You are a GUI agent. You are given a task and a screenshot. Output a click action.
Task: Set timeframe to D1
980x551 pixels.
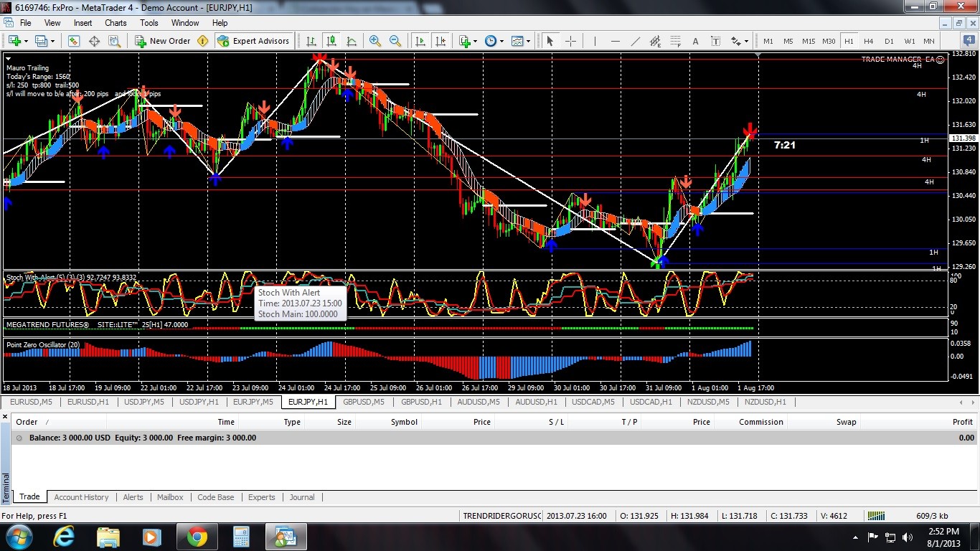[889, 41]
